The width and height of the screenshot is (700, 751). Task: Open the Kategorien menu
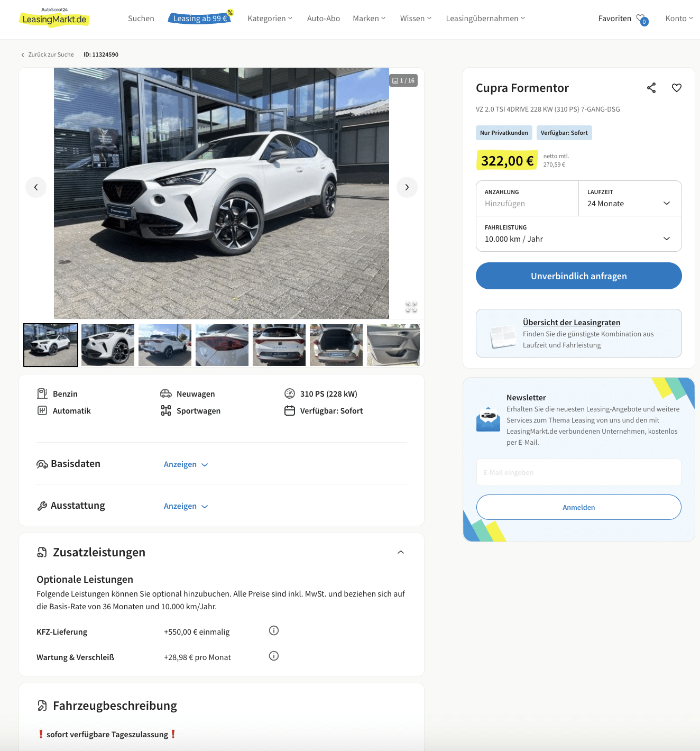(x=270, y=19)
